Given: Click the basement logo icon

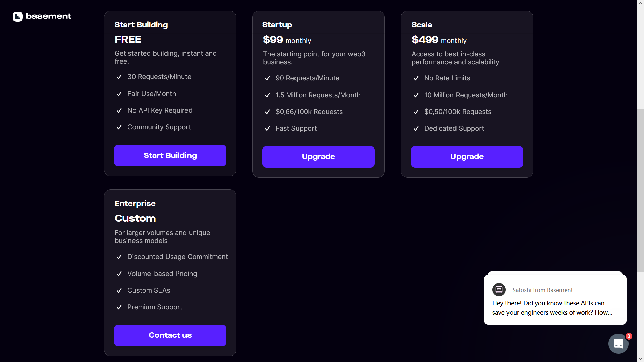Looking at the screenshot, I should [17, 16].
